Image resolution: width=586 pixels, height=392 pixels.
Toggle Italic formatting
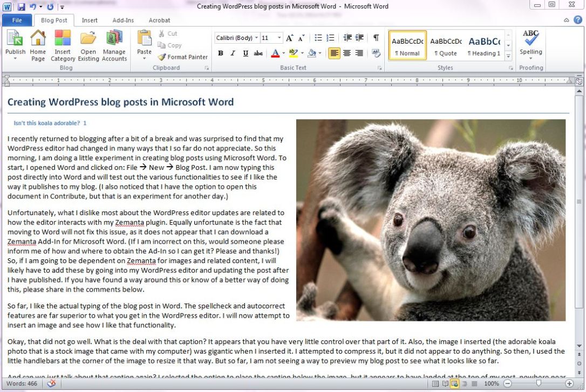point(233,53)
